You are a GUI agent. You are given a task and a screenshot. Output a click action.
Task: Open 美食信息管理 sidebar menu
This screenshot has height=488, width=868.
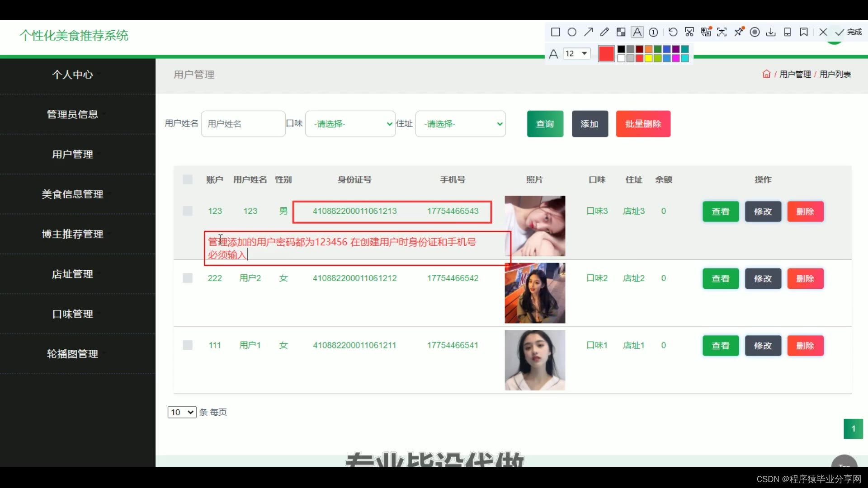coord(72,194)
